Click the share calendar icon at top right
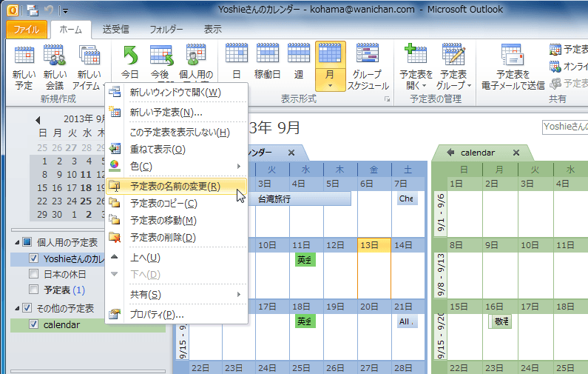The image size is (588, 374). click(x=555, y=49)
